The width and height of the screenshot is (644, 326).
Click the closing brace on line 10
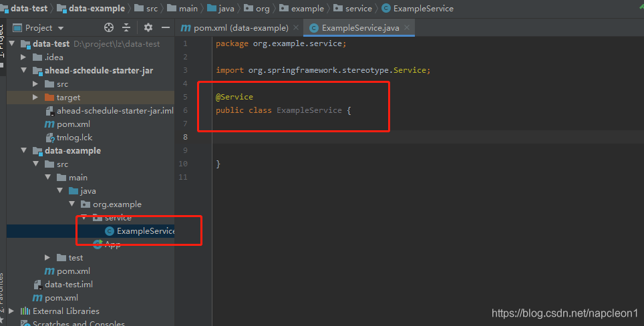[218, 164]
